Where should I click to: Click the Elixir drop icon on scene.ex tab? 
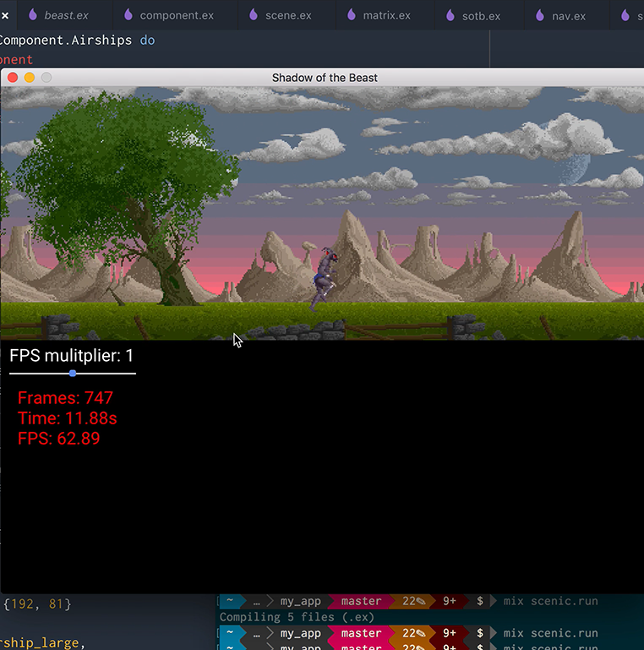(x=254, y=15)
